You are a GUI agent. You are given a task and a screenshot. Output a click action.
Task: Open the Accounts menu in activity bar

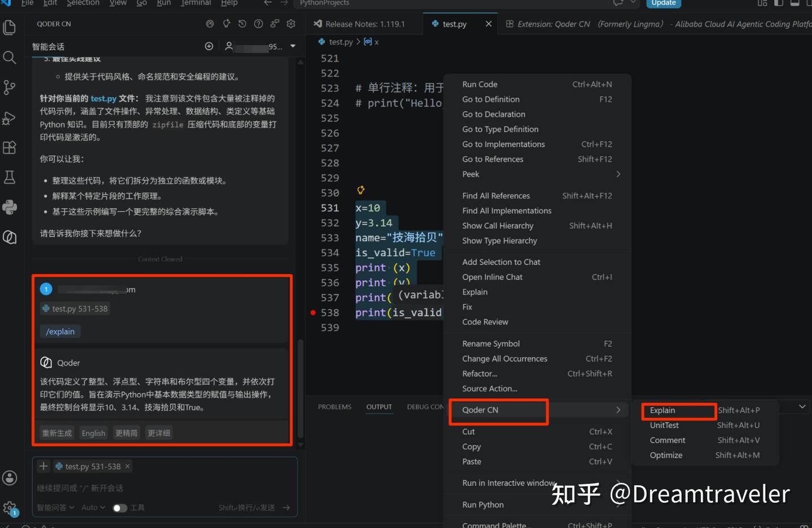pyautogui.click(x=10, y=478)
